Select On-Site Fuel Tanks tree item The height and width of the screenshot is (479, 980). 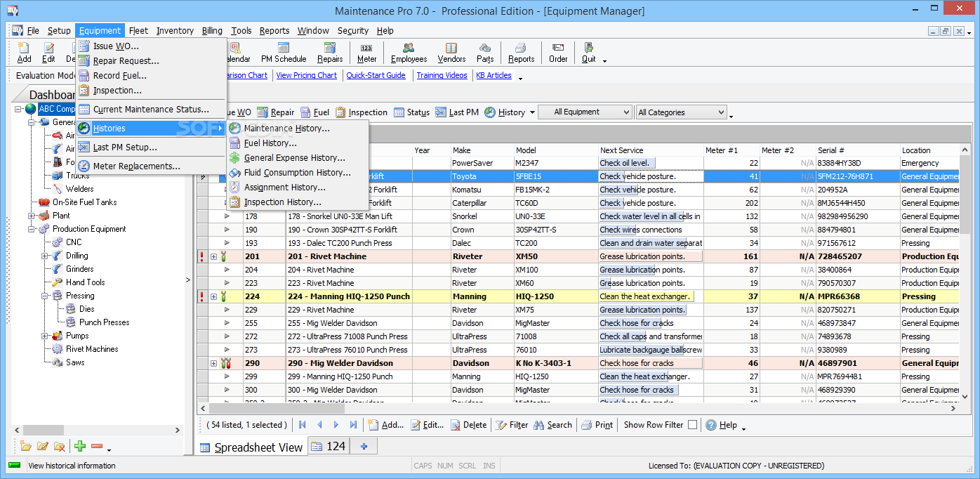coord(84,202)
